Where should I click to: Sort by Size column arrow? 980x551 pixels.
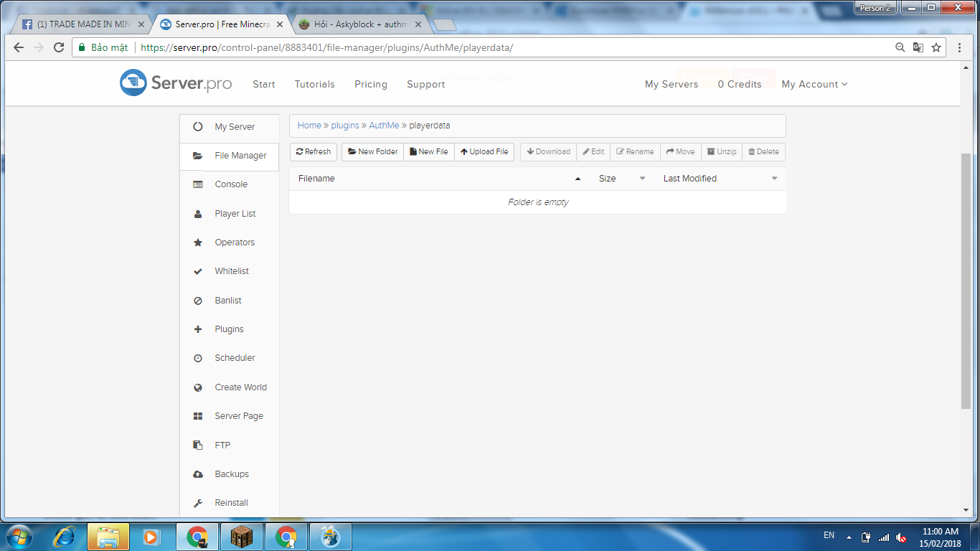tap(642, 179)
